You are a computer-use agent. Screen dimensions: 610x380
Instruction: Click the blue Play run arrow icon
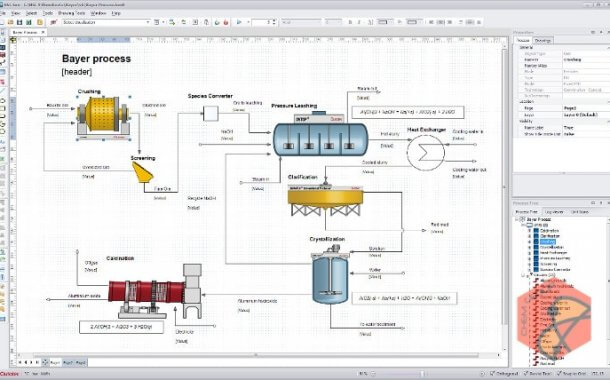click(x=239, y=22)
